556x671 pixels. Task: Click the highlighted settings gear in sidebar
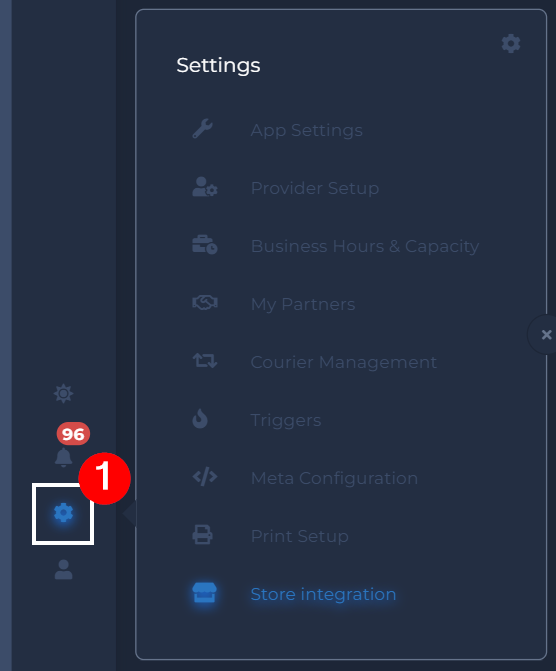pyautogui.click(x=63, y=513)
